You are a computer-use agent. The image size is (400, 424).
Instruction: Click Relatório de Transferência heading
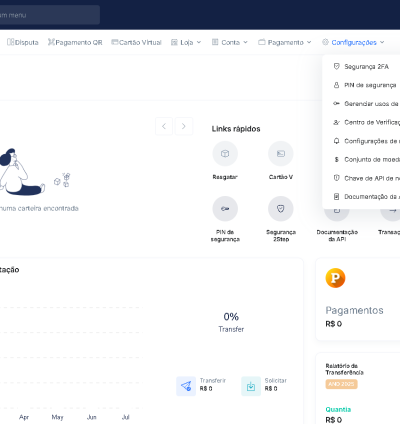coord(345,369)
